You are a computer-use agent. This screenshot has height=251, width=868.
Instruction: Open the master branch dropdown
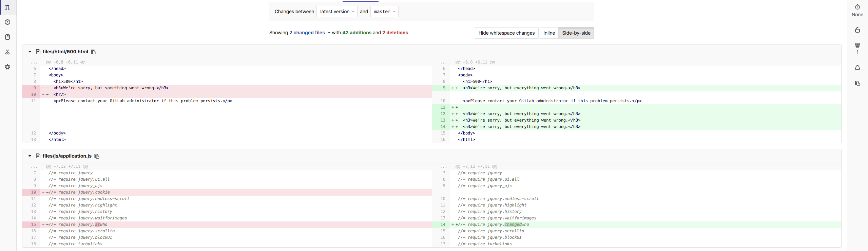point(384,12)
